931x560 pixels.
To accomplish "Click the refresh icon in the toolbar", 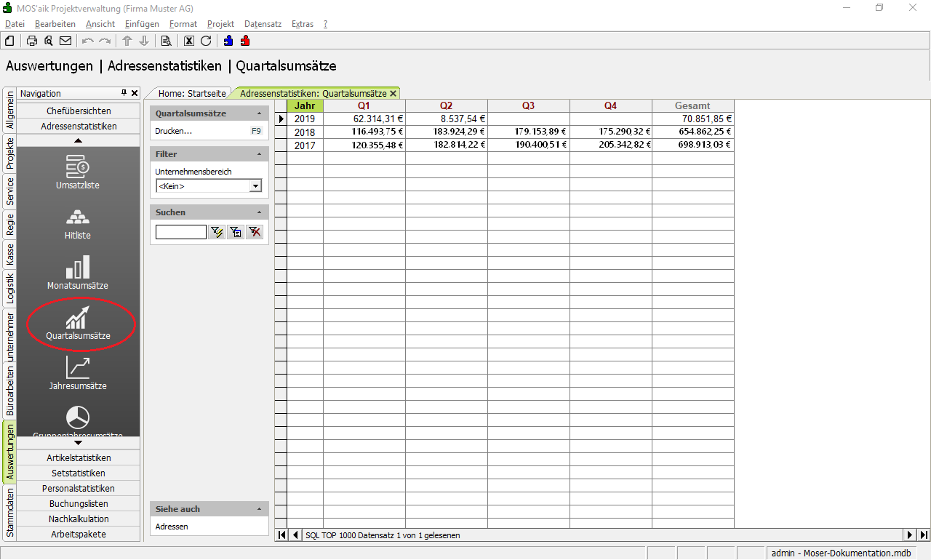I will pyautogui.click(x=206, y=41).
